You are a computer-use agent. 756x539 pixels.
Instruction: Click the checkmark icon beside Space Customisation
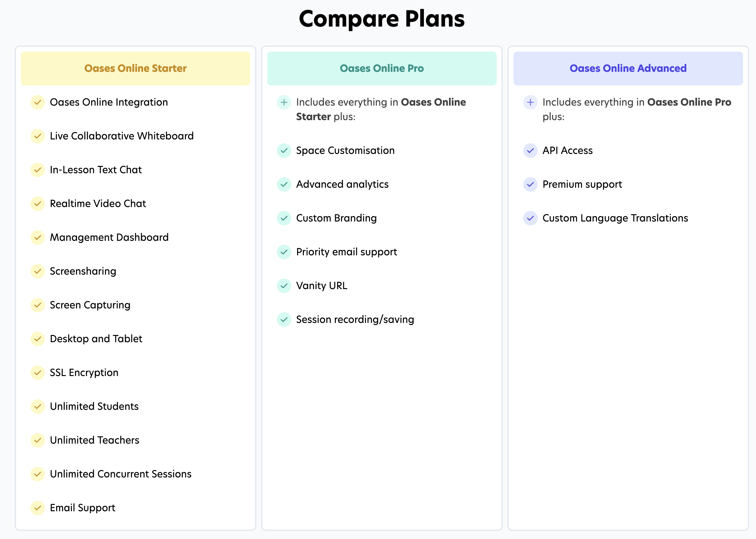[x=284, y=151]
